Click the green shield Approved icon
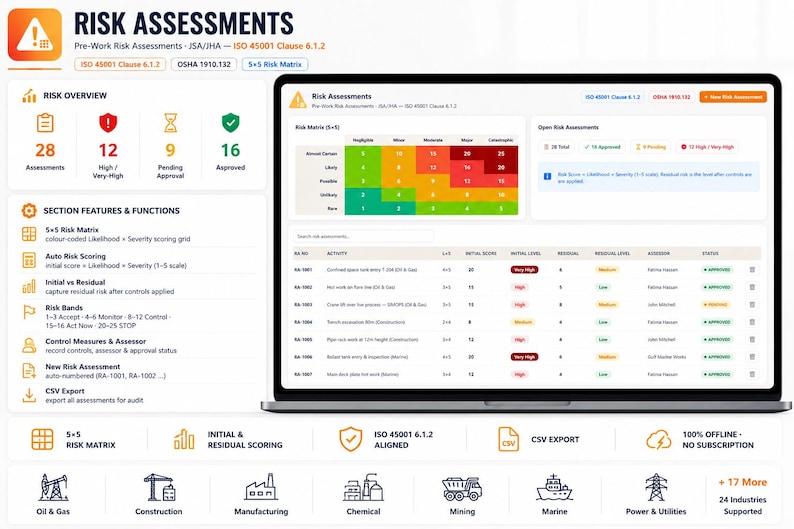Image resolution: width=794 pixels, height=529 pixels. pyautogui.click(x=230, y=123)
